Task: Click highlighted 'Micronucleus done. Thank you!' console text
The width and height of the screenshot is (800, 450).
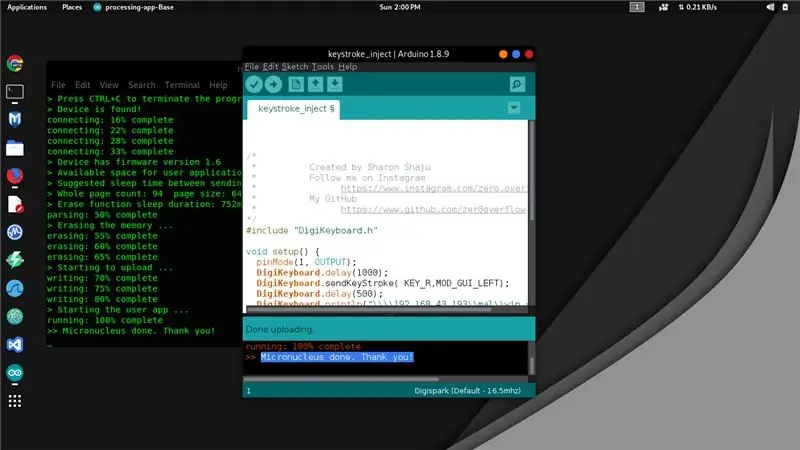Action: tap(337, 357)
